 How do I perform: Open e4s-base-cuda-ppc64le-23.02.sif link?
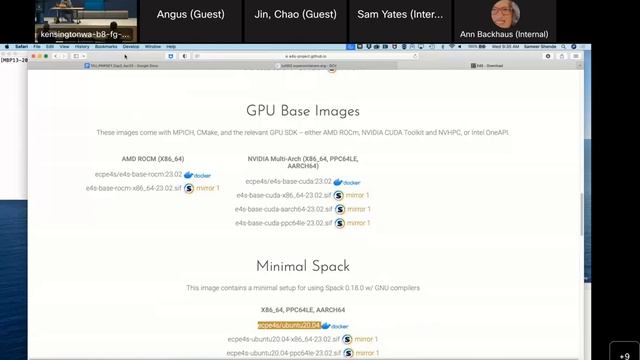284,223
